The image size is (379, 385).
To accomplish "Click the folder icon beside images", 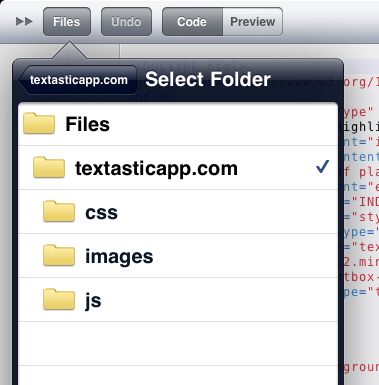I will point(59,255).
